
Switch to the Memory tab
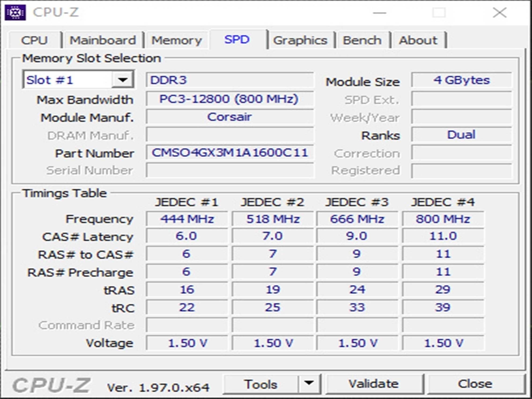[x=177, y=40]
